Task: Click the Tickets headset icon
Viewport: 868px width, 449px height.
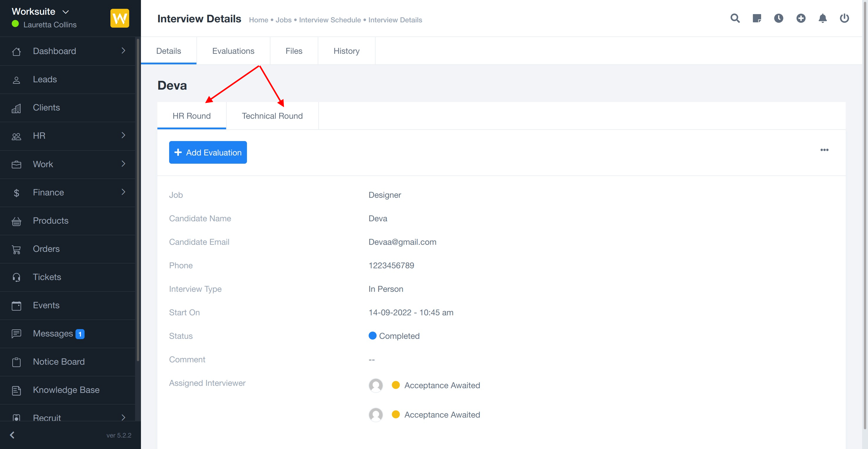Action: pos(16,277)
